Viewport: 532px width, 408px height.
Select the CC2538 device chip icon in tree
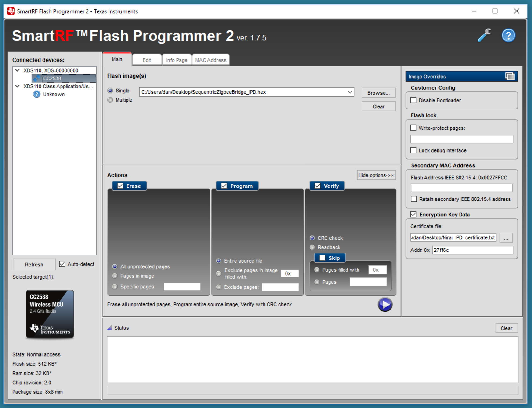click(x=37, y=78)
